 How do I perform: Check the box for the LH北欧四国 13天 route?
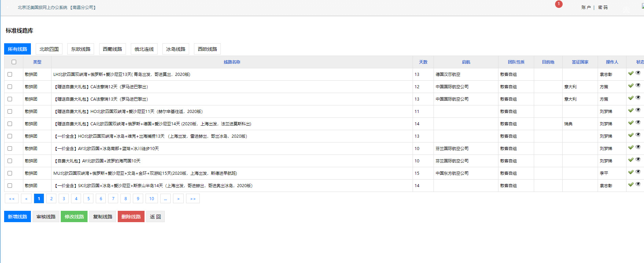pyautogui.click(x=10, y=75)
